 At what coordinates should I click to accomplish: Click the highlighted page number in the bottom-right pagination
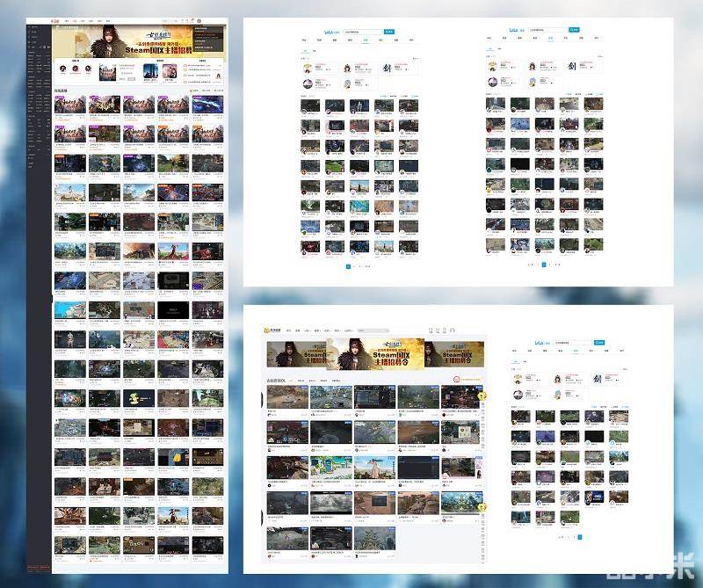tap(579, 536)
